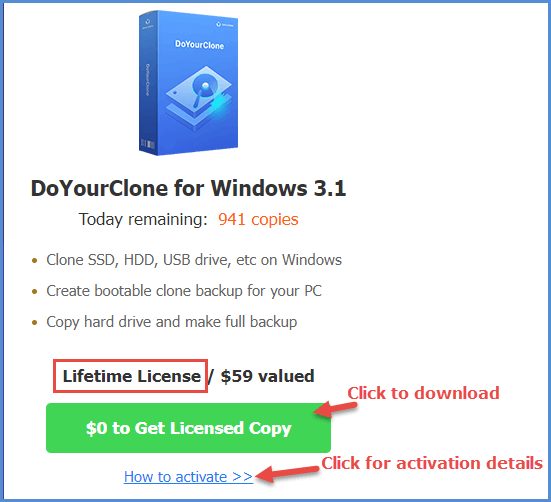551x502 pixels.
Task: Open the How to activate >> link
Action: click(x=188, y=477)
